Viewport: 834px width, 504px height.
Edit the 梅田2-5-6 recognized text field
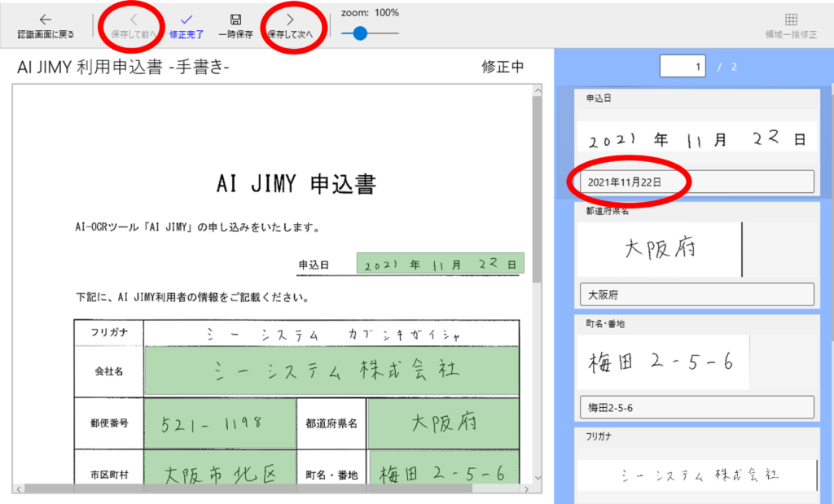[x=697, y=408]
